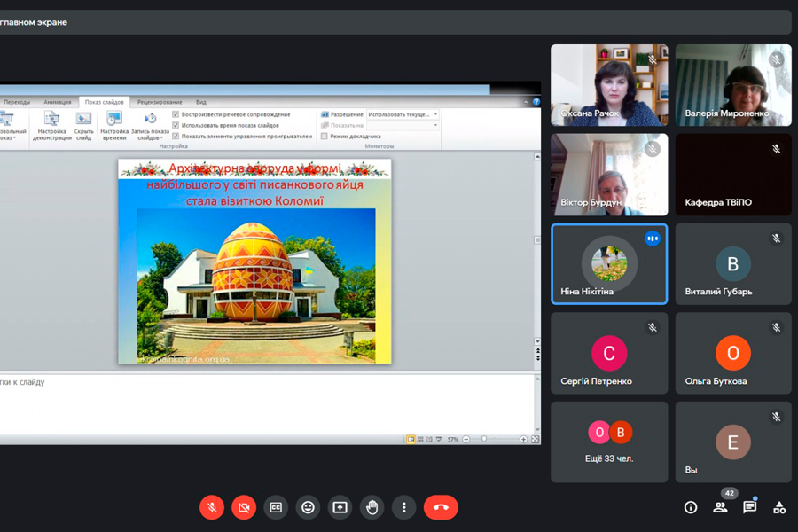This screenshot has height=532, width=798.
Task: Open more options three-dot menu
Action: click(x=404, y=507)
